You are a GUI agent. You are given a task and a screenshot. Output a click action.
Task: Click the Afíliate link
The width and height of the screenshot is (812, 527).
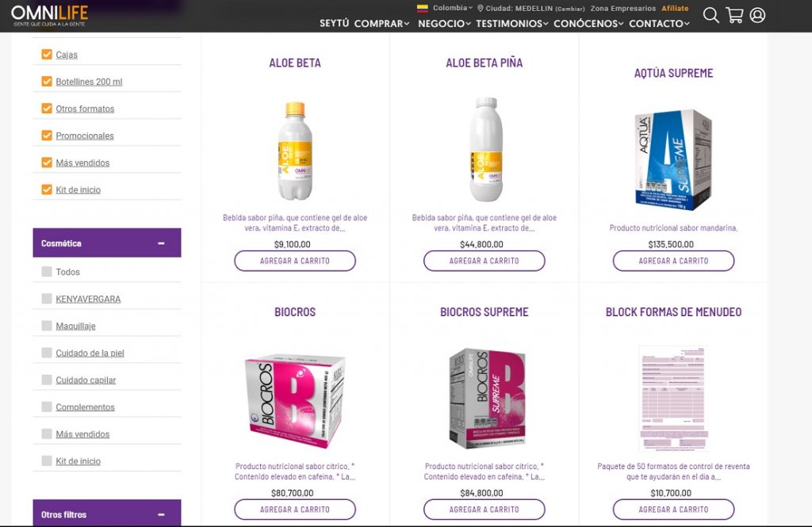[675, 8]
